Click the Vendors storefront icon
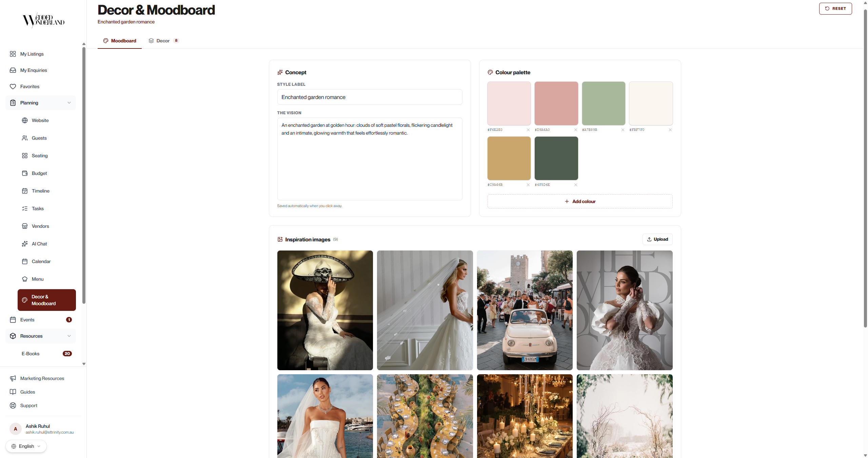Viewport: 868px width, 458px height. [25, 226]
